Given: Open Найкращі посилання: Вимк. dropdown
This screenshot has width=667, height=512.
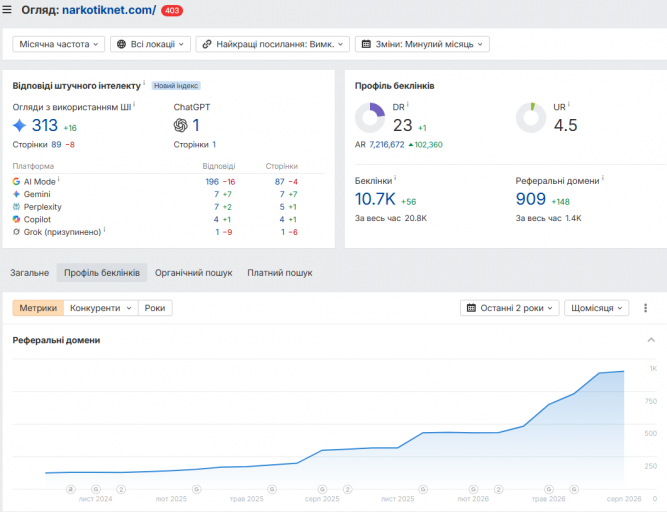Looking at the screenshot, I should pos(272,44).
